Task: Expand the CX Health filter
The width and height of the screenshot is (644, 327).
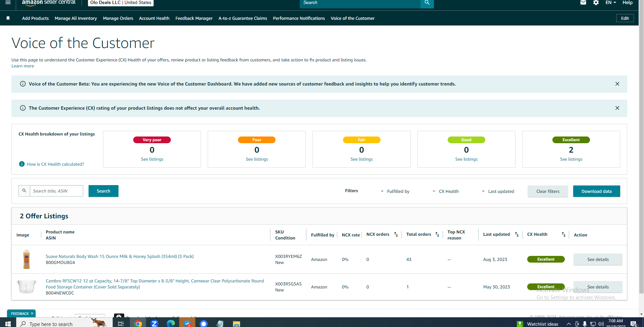Action: click(x=445, y=191)
